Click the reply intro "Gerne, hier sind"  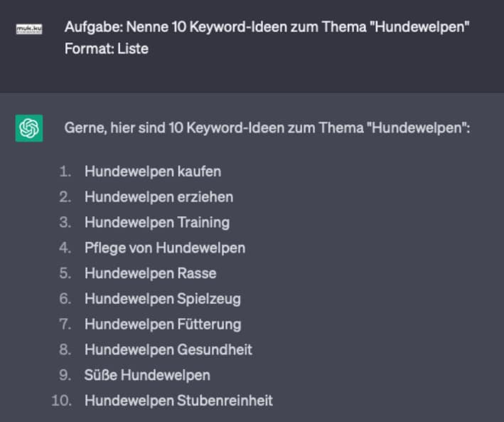coord(267,128)
